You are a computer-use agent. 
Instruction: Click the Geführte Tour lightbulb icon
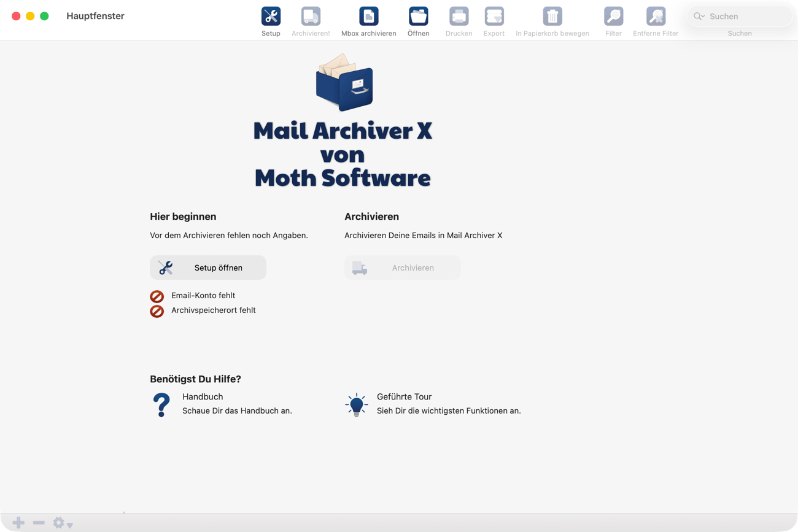[356, 405]
